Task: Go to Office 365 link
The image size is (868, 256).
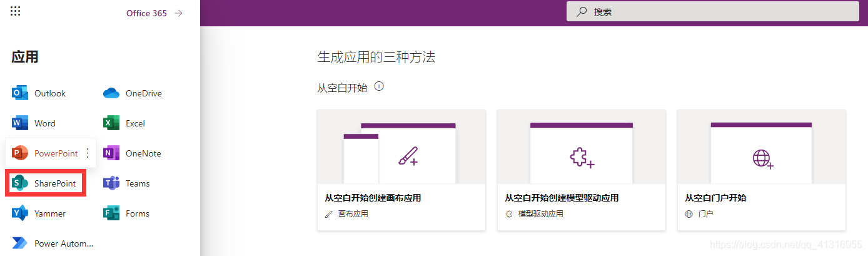Action: pyautogui.click(x=146, y=13)
